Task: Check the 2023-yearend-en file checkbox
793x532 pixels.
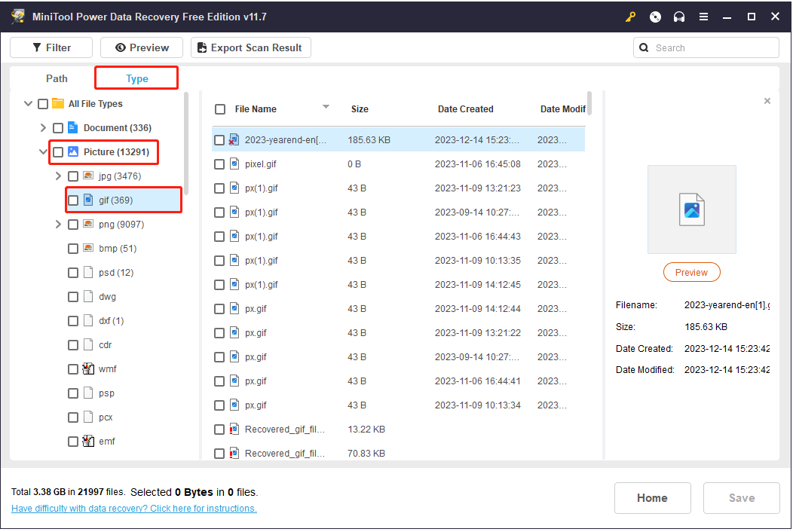Action: 219,140
